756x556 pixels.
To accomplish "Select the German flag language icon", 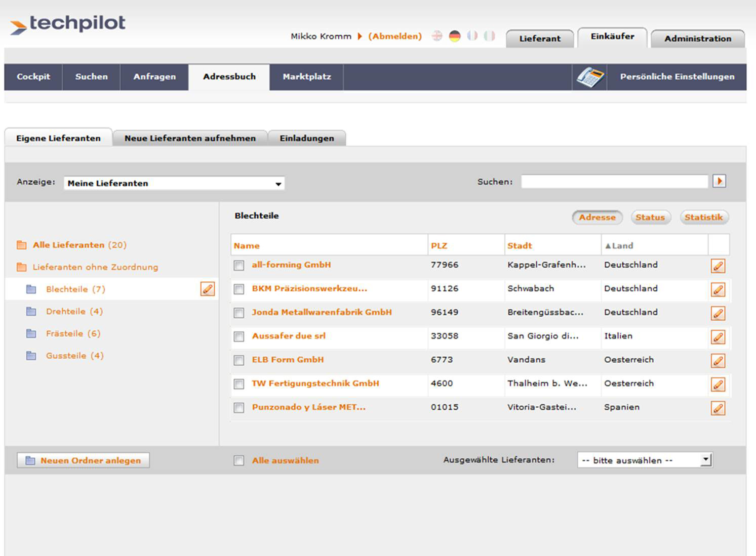I will click(x=455, y=36).
